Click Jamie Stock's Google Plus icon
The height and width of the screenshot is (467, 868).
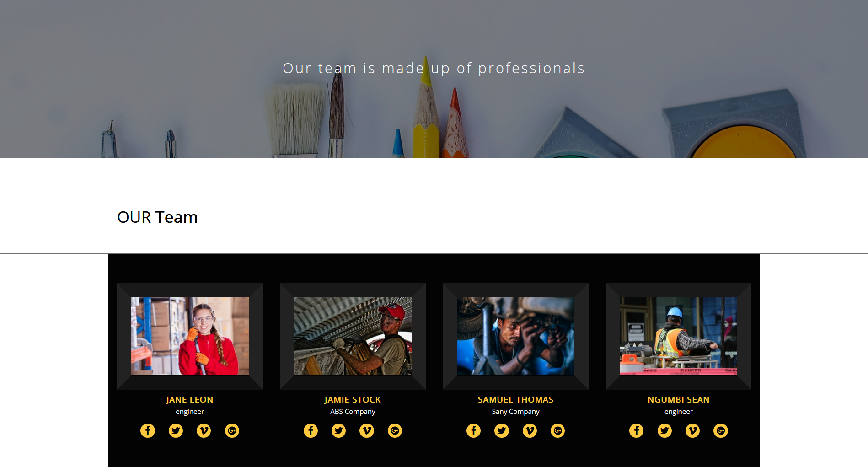[395, 430]
